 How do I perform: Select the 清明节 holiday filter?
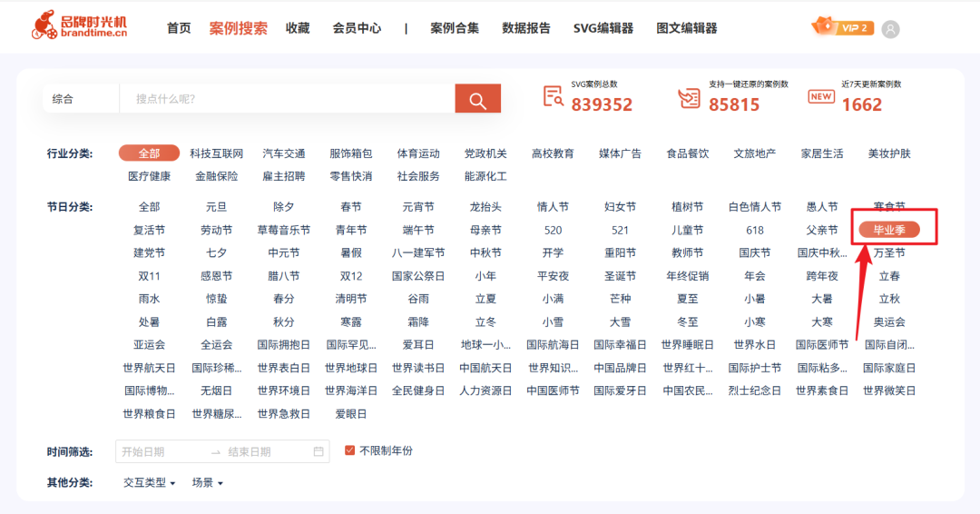point(350,299)
